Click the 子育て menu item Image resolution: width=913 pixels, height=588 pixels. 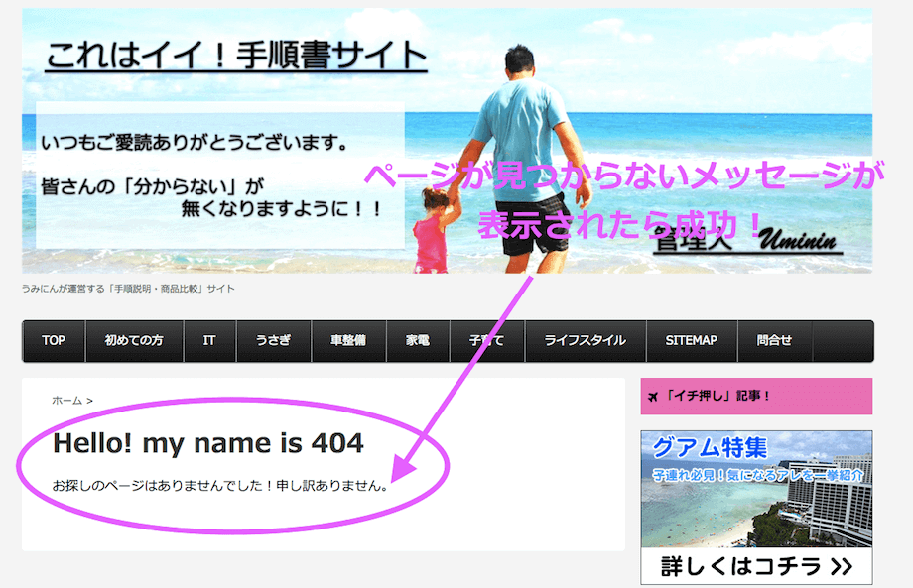click(486, 341)
